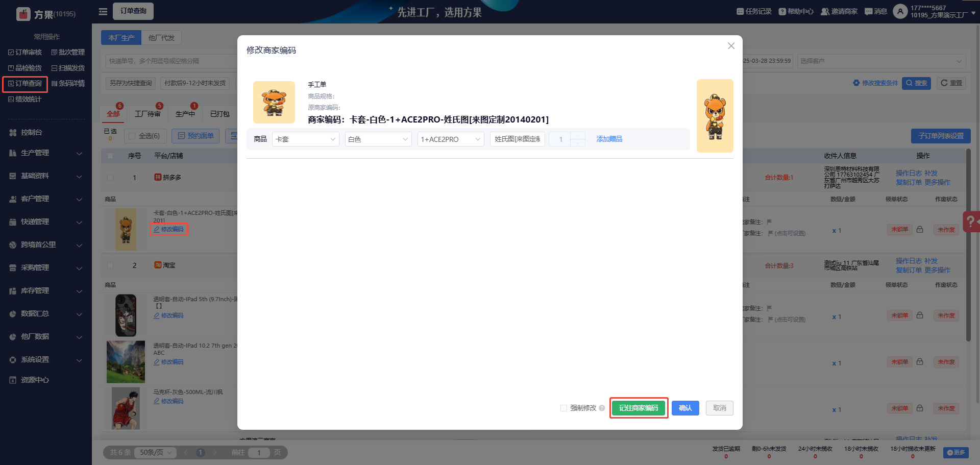Click flag icon beside 点击可设置 in first order
Viewport: 980px width, 465px height.
coord(770,233)
